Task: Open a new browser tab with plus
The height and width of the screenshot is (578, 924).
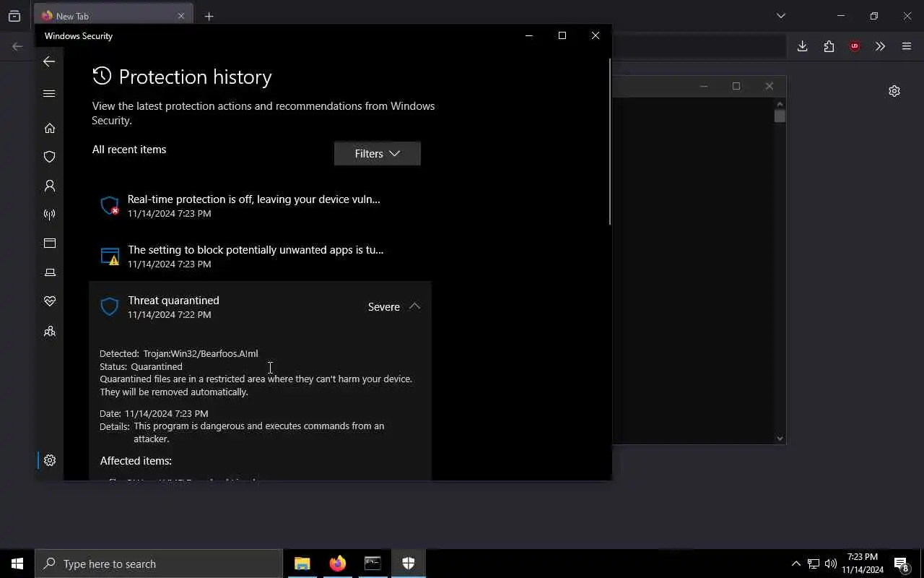Action: point(209,16)
